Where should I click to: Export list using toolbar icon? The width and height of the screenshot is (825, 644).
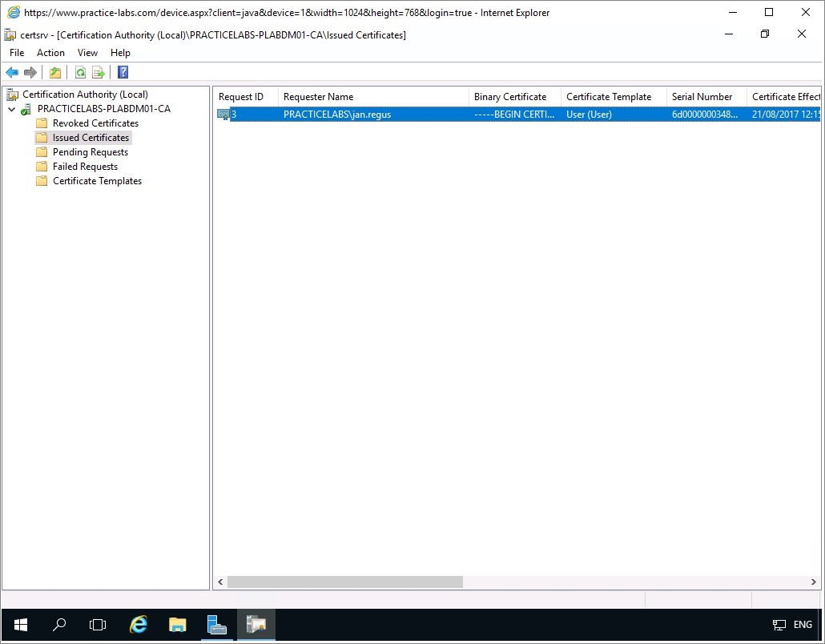pos(99,73)
